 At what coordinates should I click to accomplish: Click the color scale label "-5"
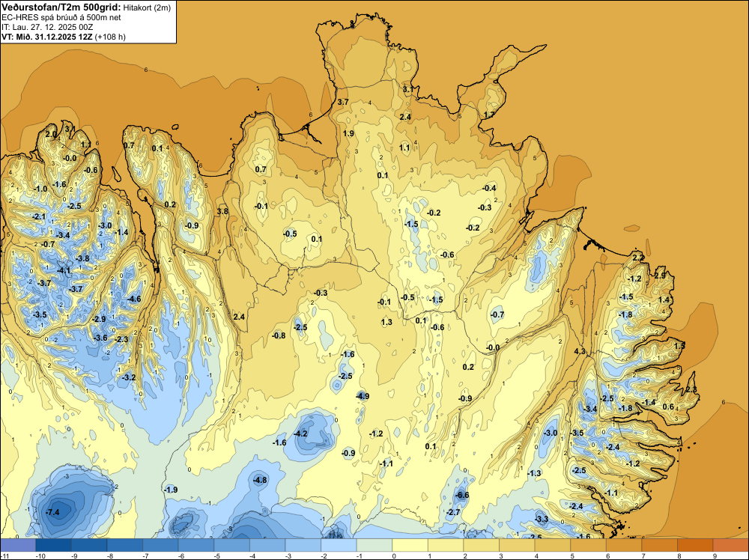(x=218, y=556)
